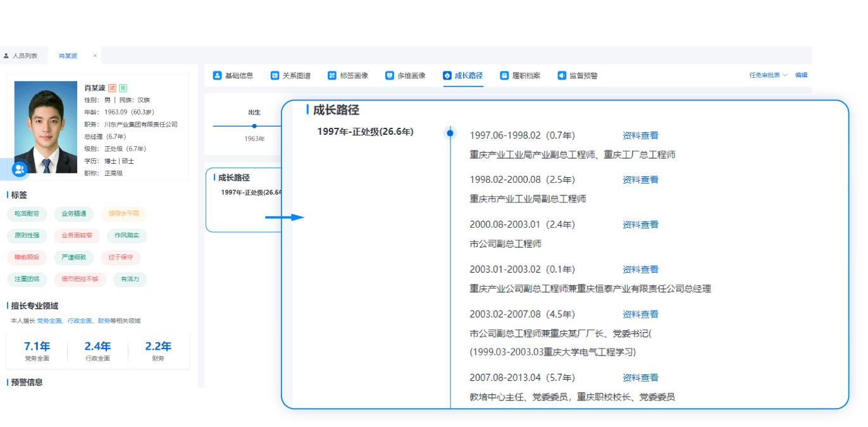The width and height of the screenshot is (868, 427).
Task: Open the 任免审批表 dropdown
Action: pos(768,75)
